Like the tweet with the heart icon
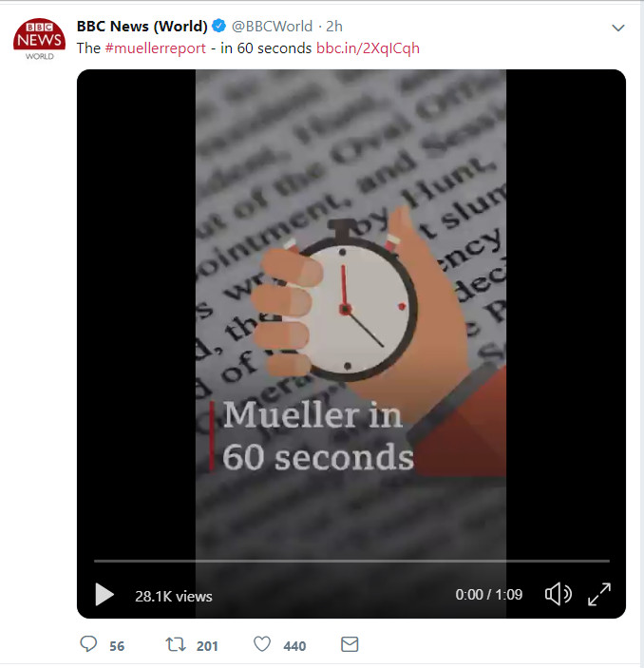 click(x=262, y=644)
